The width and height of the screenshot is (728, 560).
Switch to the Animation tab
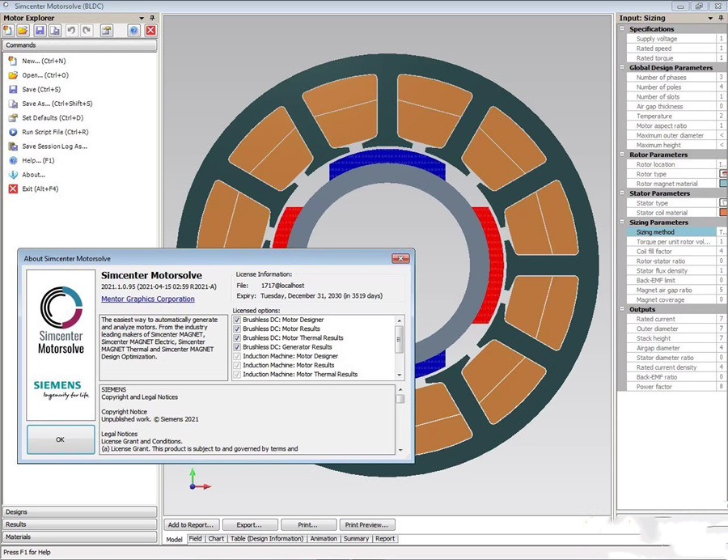point(324,539)
